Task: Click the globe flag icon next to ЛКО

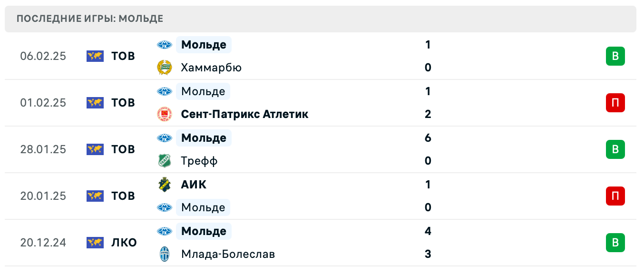Action: click(x=95, y=243)
